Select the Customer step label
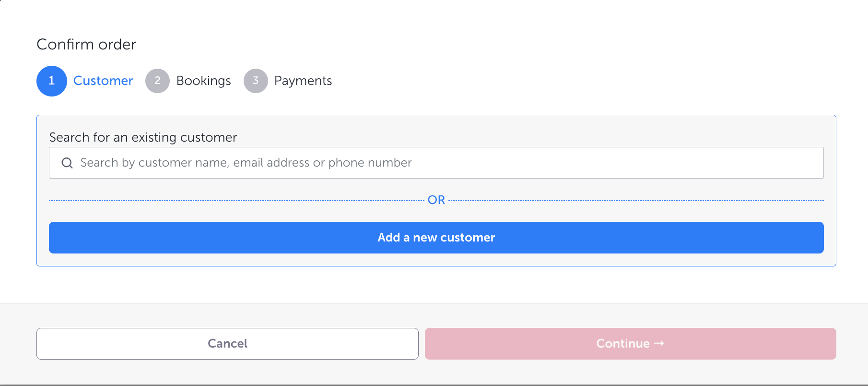The width and height of the screenshot is (868, 386). coord(103,81)
